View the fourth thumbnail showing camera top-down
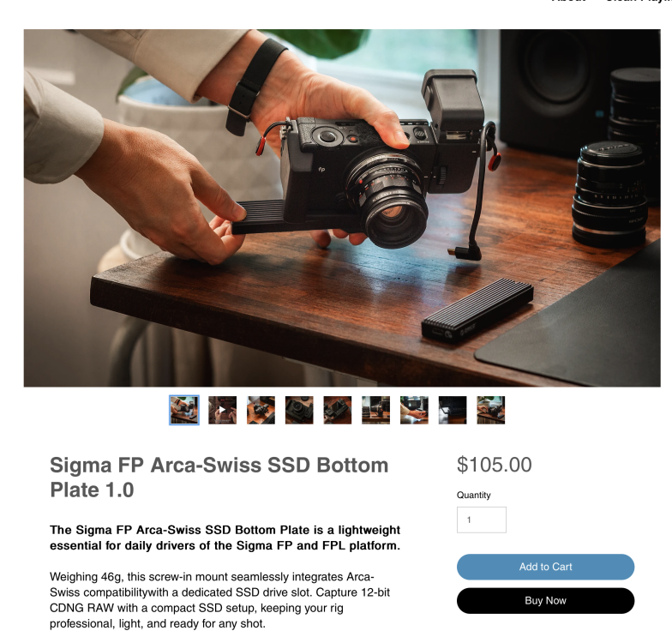Viewport: 672px width, 643px height. coord(299,410)
